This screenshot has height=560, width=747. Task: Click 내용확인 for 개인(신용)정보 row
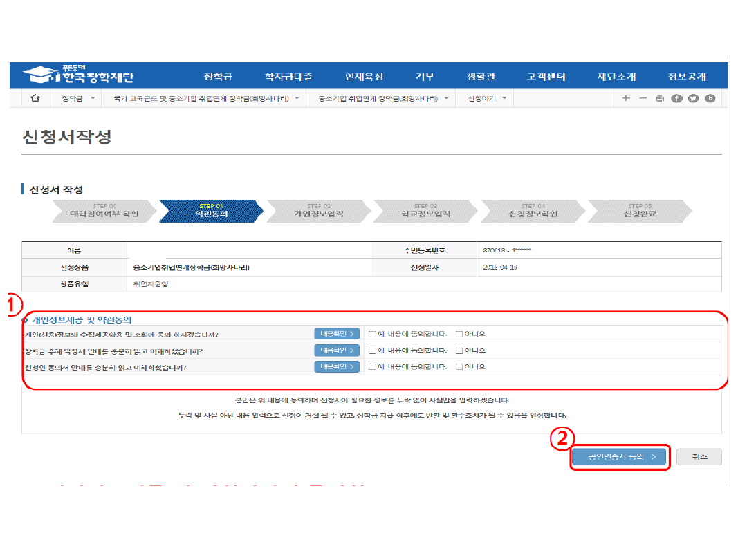(337, 334)
